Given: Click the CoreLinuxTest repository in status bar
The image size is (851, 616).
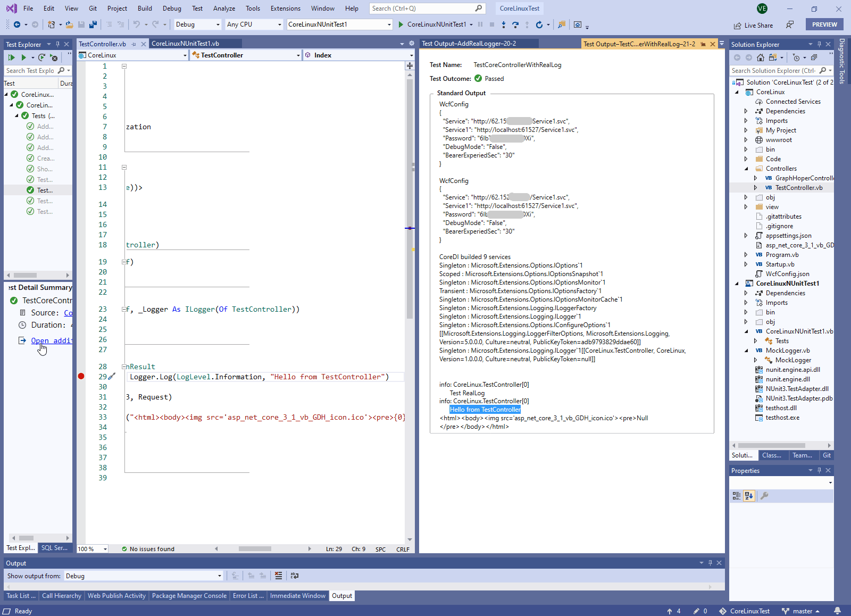Looking at the screenshot, I should tap(745, 611).
